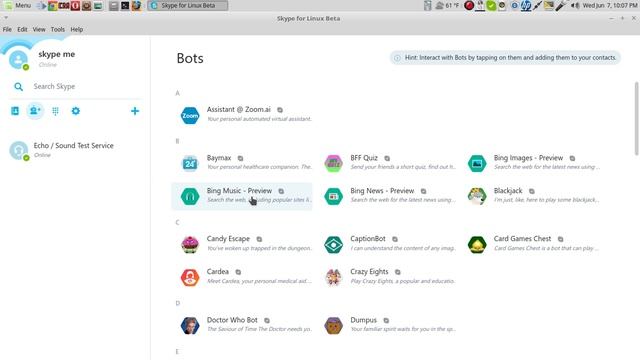Open the dial pad icon
The width and height of the screenshot is (640, 360).
pyautogui.click(x=56, y=111)
